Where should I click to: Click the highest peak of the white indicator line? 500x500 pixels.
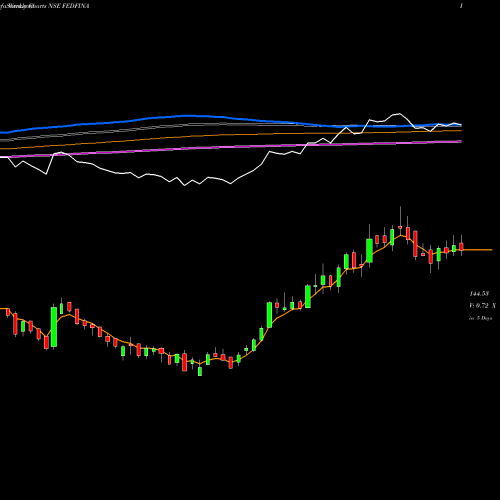pyautogui.click(x=399, y=114)
